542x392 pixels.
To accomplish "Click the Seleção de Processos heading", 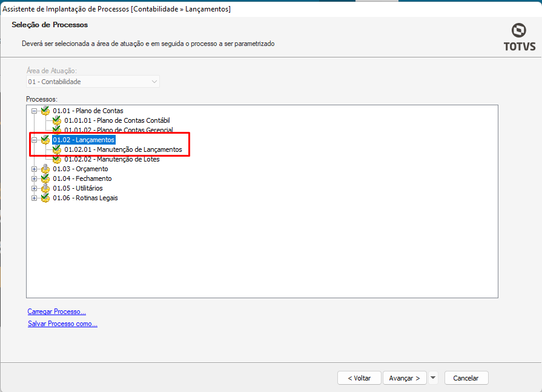I will [50, 25].
